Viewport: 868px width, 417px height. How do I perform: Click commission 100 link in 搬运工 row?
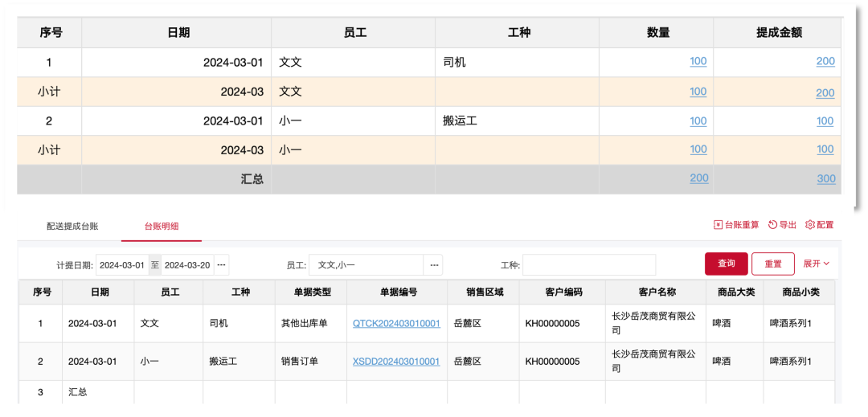825,121
